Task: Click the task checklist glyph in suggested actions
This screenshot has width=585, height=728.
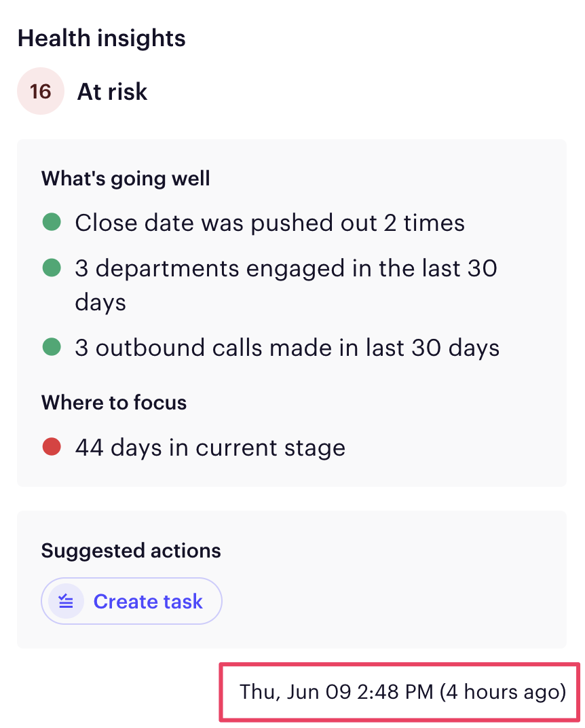Action: [x=64, y=600]
